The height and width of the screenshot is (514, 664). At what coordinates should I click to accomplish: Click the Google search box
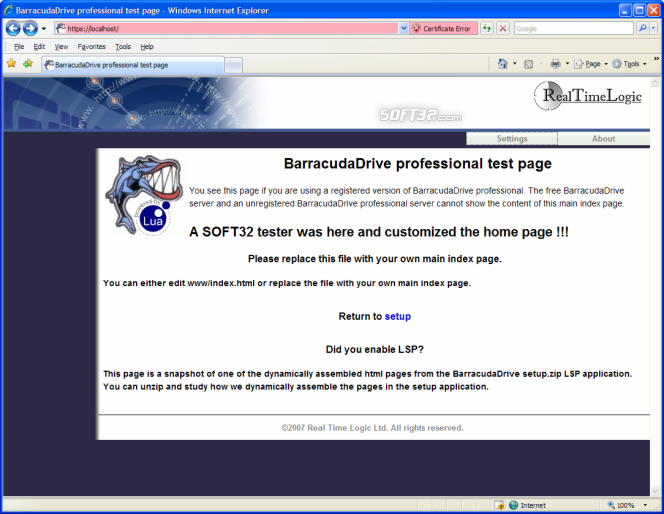coord(574,28)
